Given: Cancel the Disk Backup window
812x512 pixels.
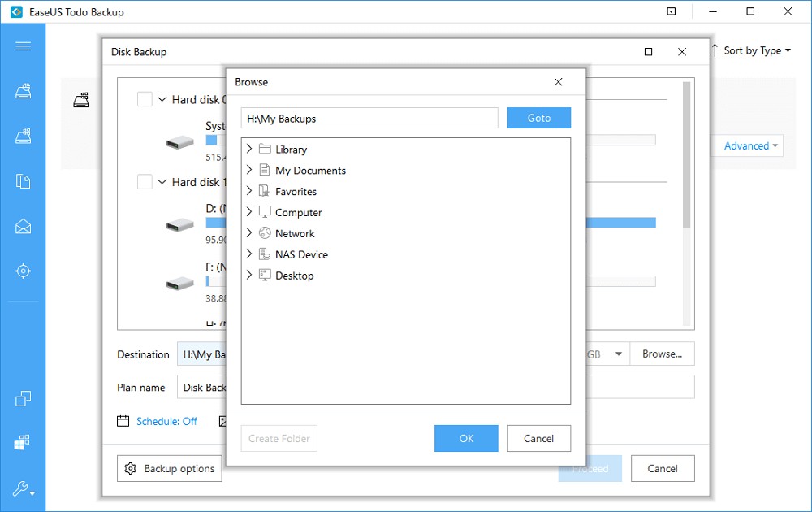Looking at the screenshot, I should [663, 468].
